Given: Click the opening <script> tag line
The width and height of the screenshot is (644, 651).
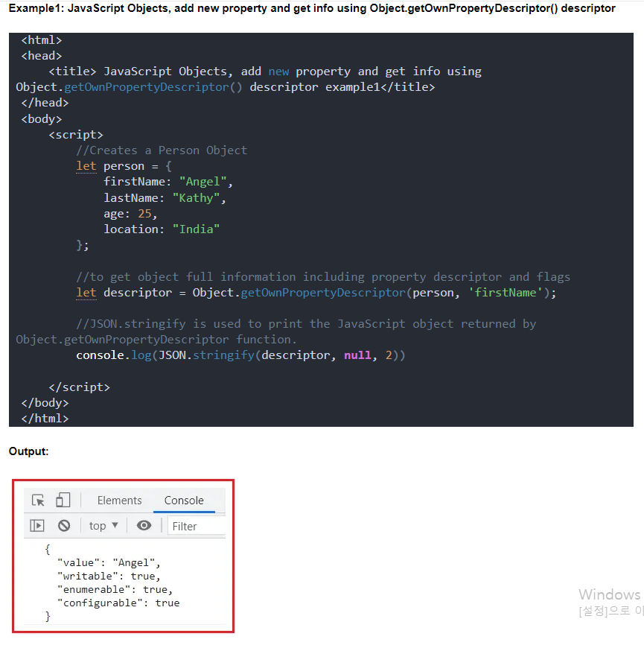Looking at the screenshot, I should pos(75,135).
